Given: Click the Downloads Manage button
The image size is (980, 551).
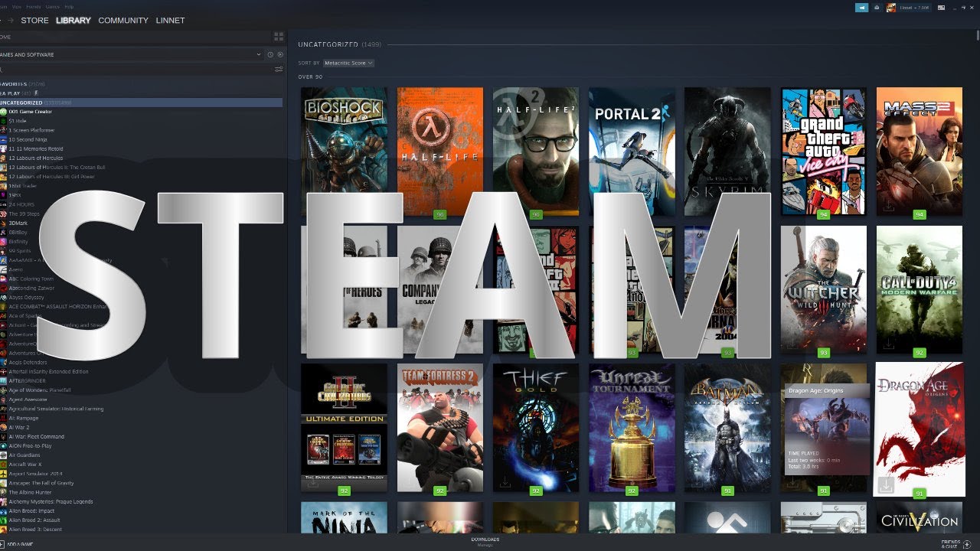Looking at the screenshot, I should coord(485,541).
